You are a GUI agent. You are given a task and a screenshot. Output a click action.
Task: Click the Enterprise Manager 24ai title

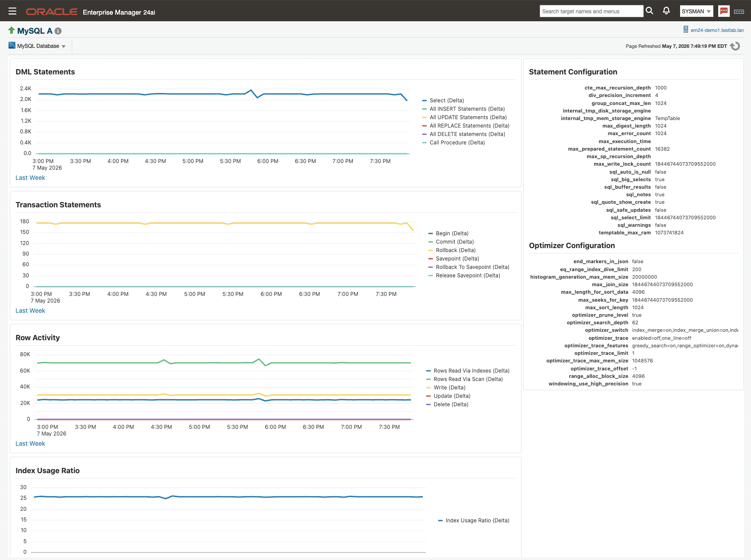[x=119, y=12]
